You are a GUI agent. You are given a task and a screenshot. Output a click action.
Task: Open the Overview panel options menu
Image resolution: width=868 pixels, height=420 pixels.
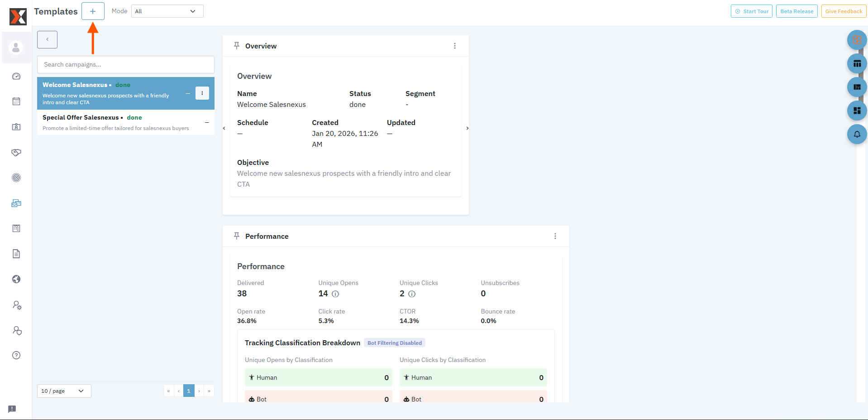454,46
